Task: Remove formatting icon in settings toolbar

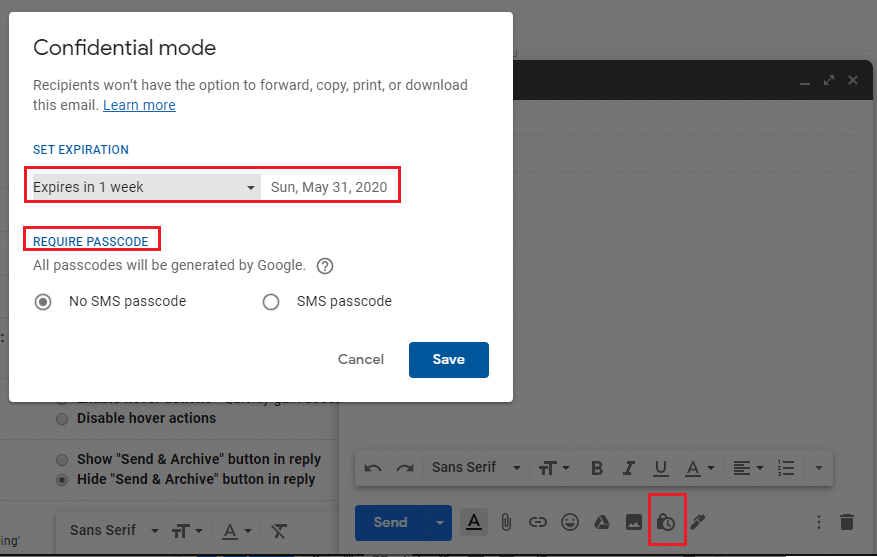Action: coord(279,531)
